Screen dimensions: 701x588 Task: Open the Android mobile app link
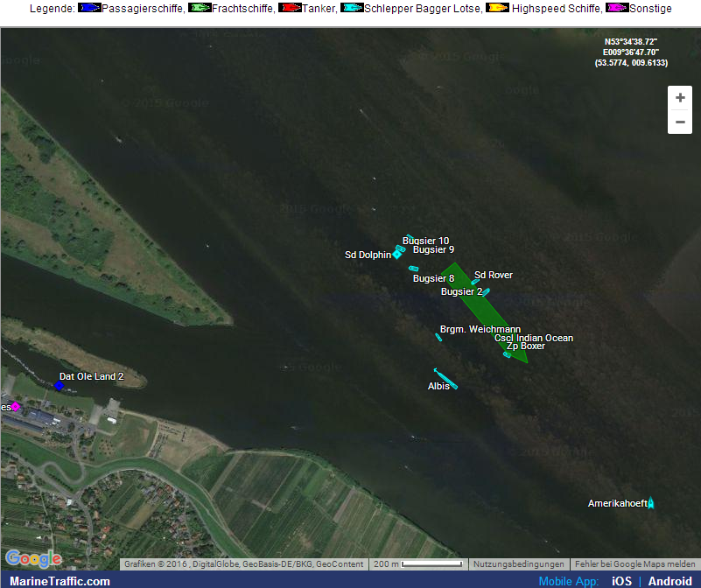[669, 581]
